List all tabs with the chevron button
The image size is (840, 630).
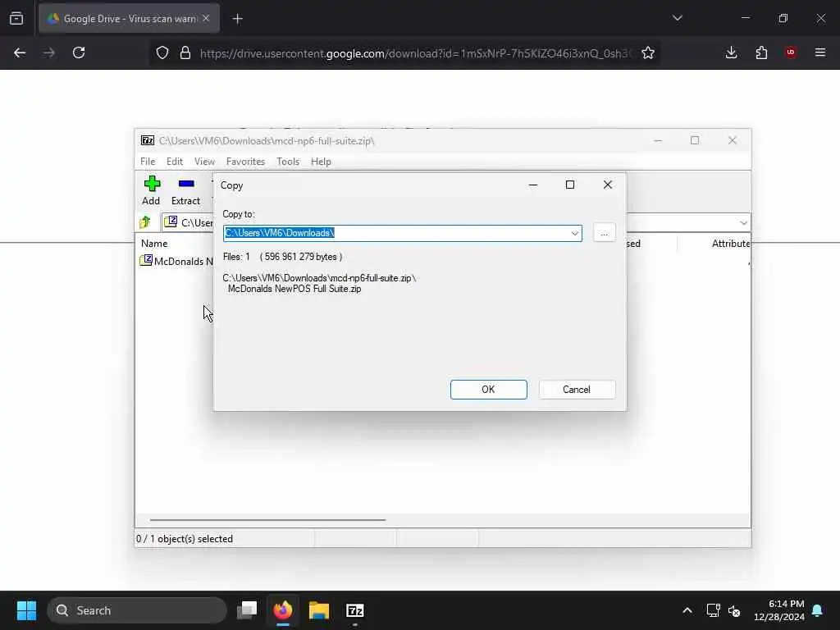click(677, 18)
